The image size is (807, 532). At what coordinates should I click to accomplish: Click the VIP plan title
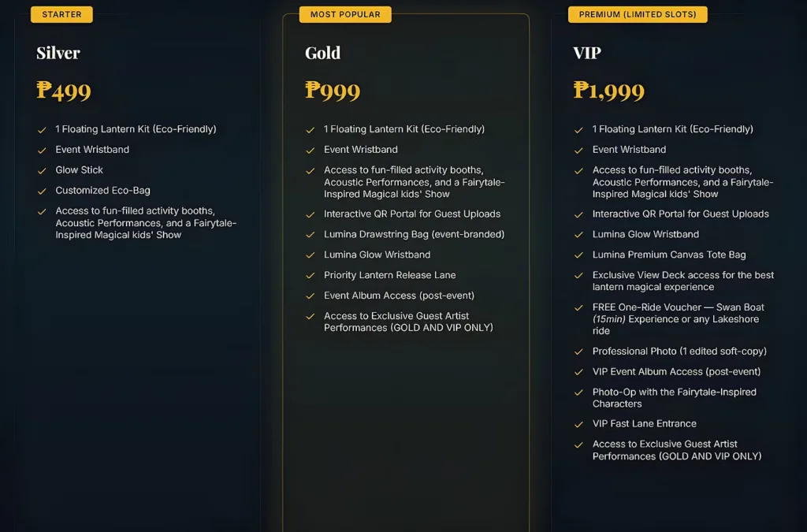tap(587, 54)
